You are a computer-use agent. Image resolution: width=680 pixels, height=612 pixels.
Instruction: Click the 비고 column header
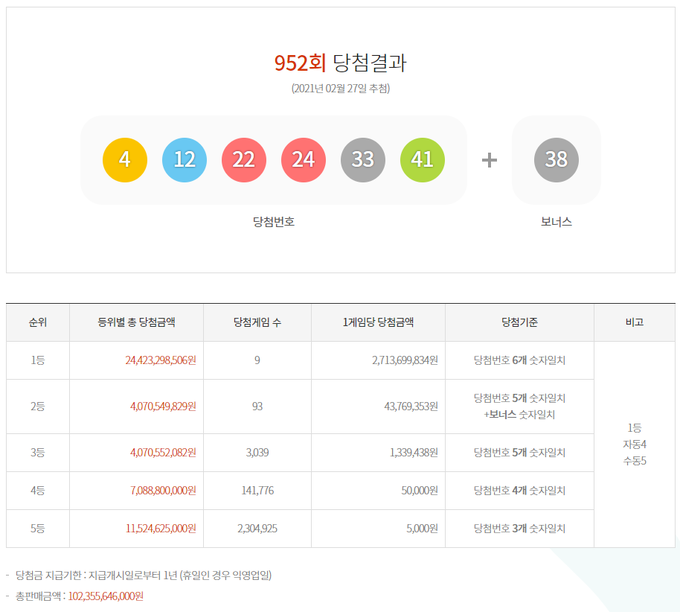click(634, 322)
